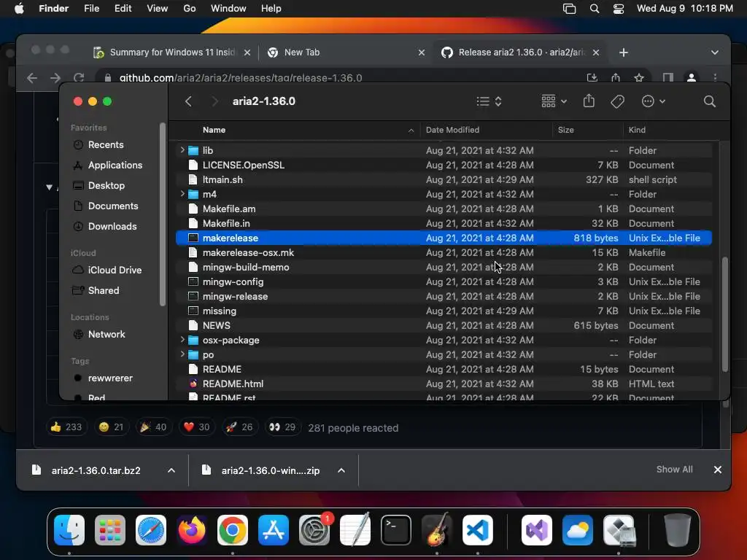Click the Share icon in Finder toolbar
The height and width of the screenshot is (560, 747).
point(589,101)
